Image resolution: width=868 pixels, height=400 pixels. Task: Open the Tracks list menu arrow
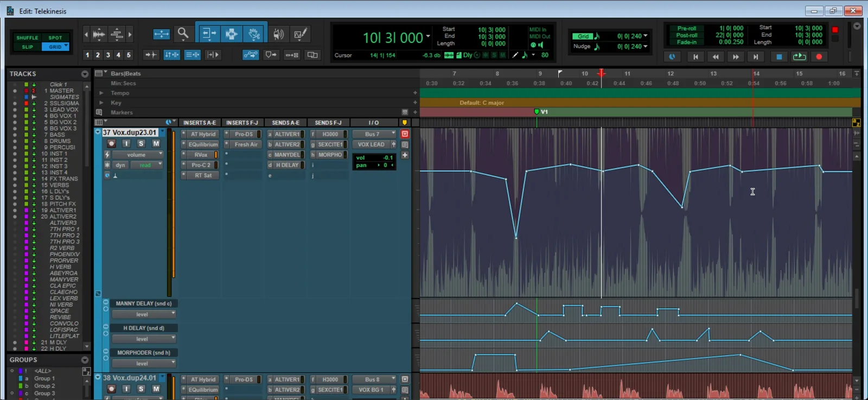[85, 74]
